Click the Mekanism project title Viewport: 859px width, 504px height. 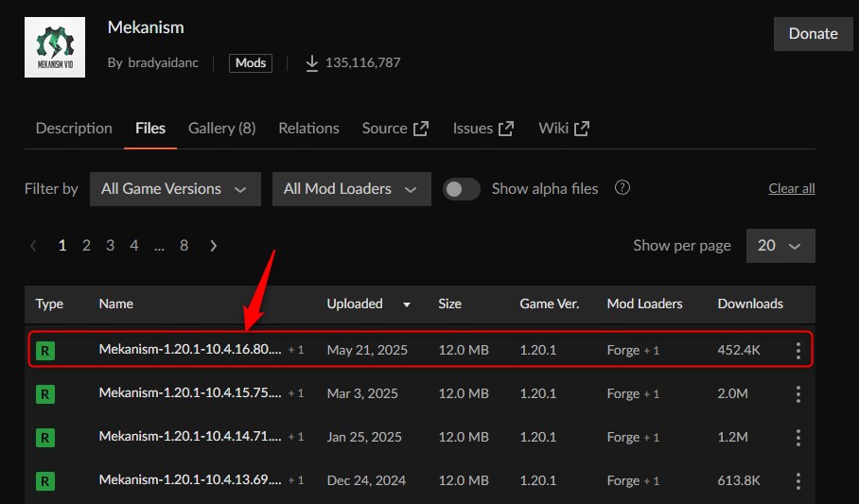coord(146,27)
